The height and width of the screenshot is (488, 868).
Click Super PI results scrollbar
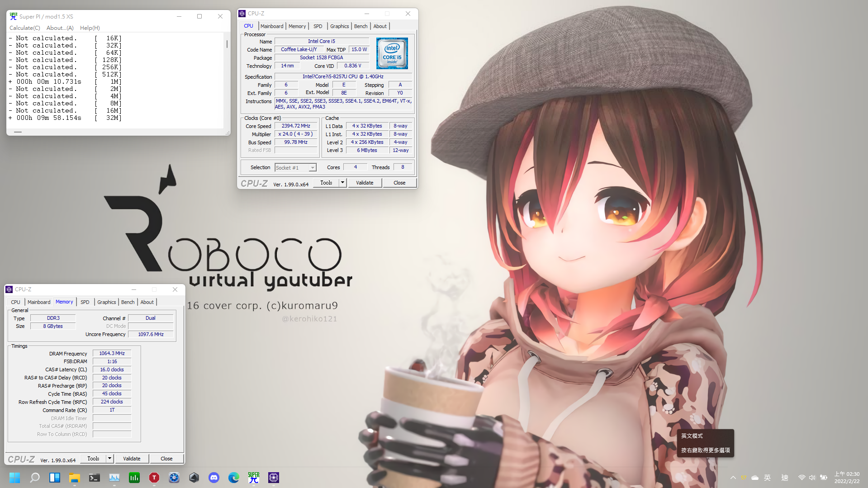(x=227, y=44)
